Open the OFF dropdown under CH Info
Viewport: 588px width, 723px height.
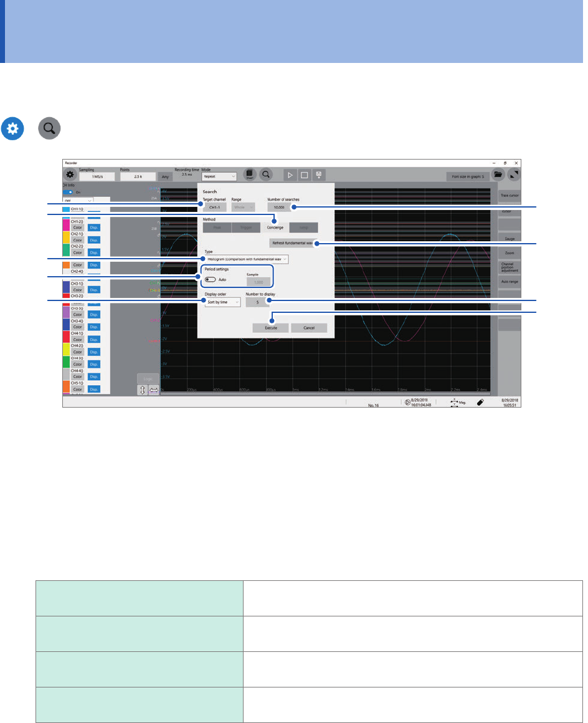pos(78,201)
